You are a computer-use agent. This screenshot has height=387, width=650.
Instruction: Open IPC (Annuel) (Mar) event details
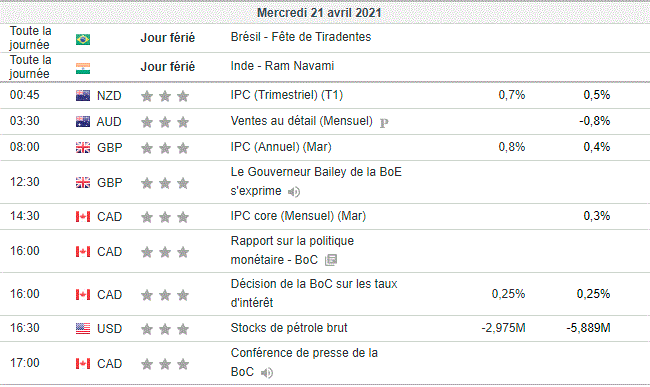tap(281, 147)
